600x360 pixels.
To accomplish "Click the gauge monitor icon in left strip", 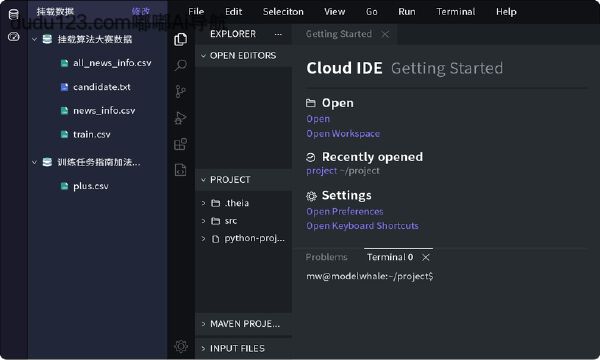I will click(13, 37).
